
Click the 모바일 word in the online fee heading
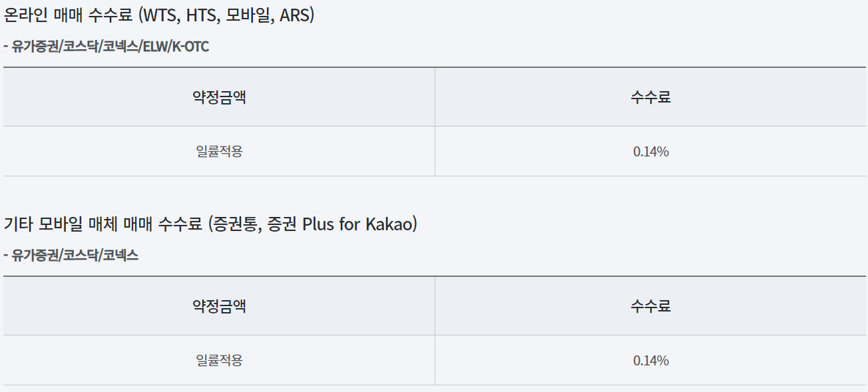point(249,15)
